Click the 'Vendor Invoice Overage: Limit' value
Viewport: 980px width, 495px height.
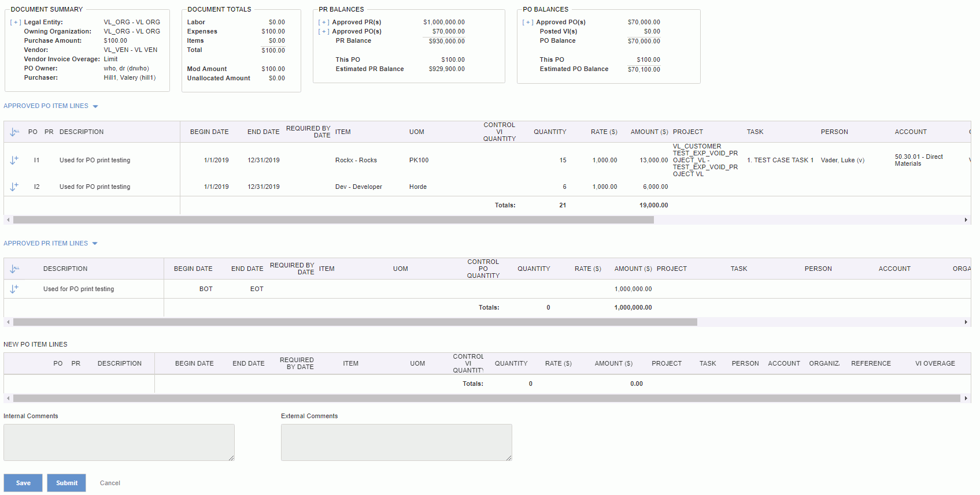[x=110, y=59]
